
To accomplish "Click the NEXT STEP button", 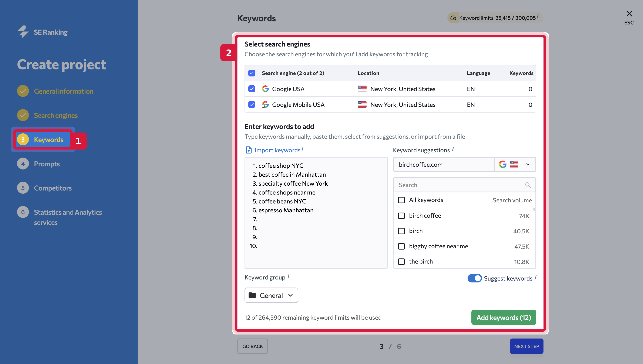I will coord(527,346).
